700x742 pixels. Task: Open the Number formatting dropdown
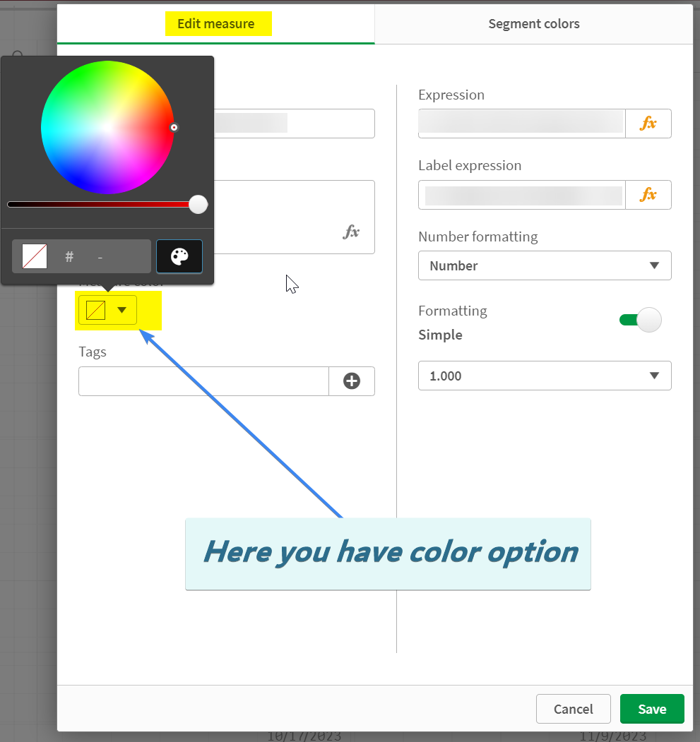[544, 265]
